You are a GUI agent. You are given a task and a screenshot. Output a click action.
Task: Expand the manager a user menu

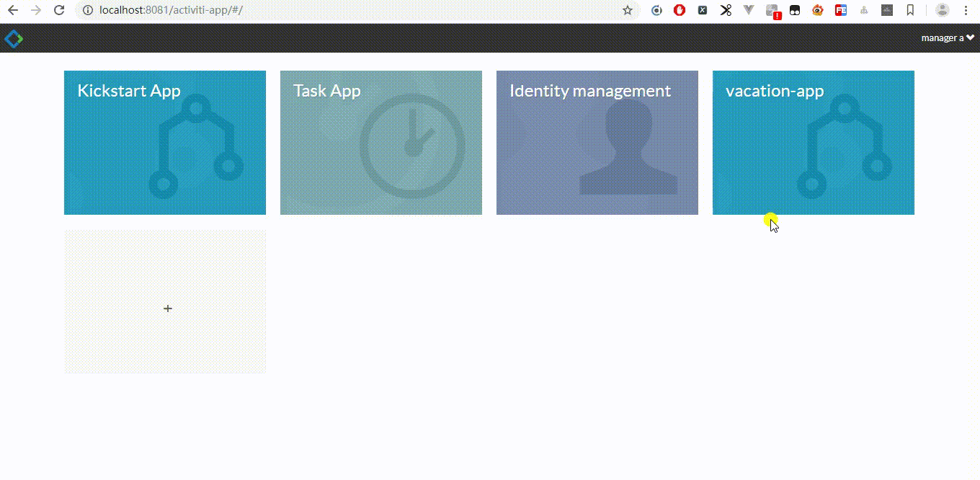coord(948,38)
